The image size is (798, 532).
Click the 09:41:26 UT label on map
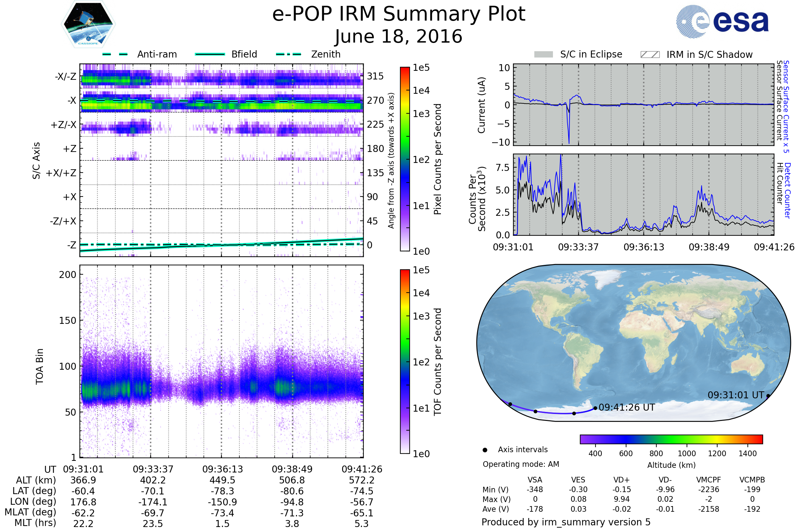coord(627,408)
